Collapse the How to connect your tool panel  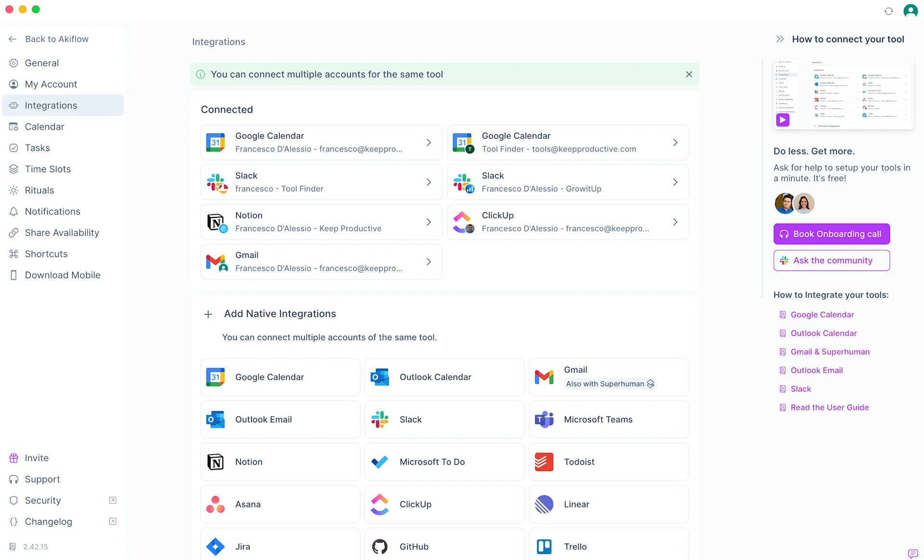click(780, 39)
